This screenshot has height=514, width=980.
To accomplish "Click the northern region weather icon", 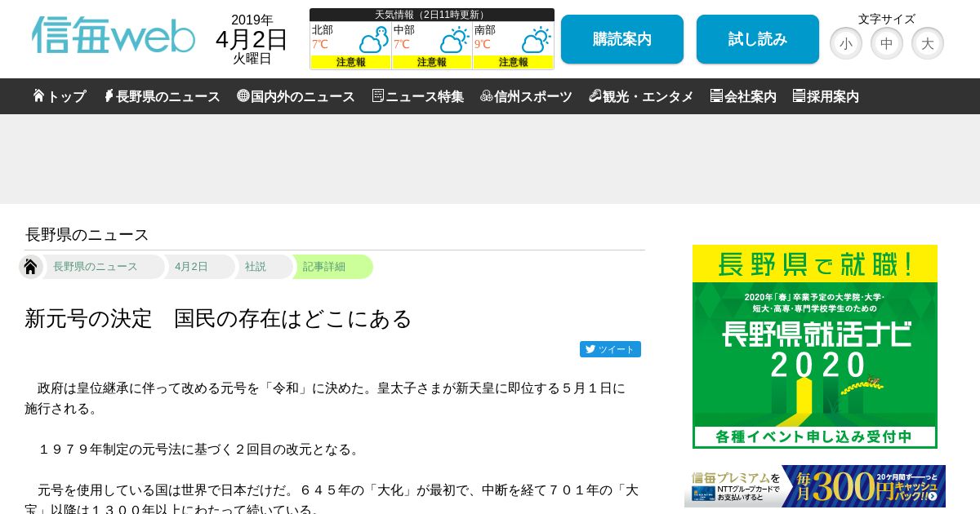I will [374, 40].
